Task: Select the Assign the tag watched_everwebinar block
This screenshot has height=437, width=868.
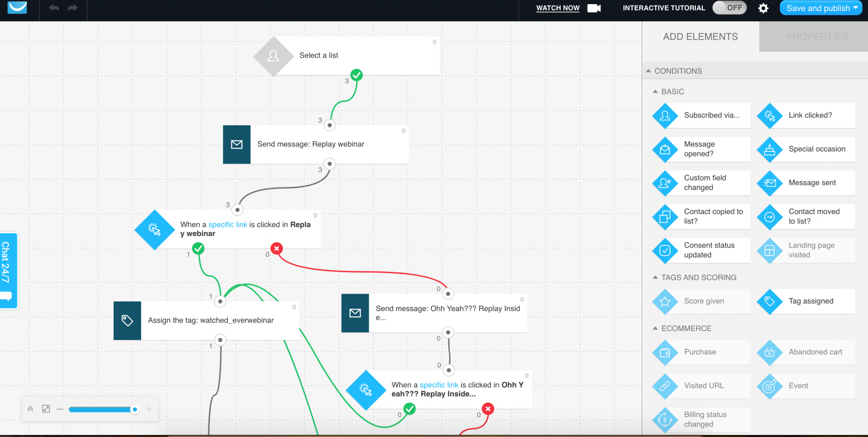Action: click(211, 321)
